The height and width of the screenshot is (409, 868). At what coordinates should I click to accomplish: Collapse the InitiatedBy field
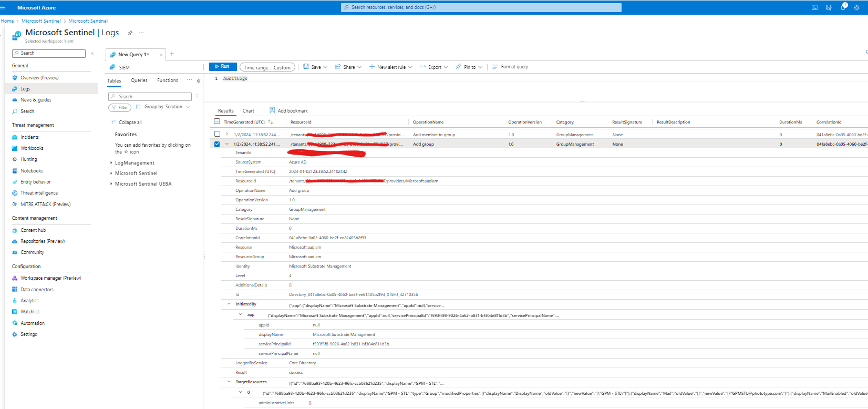(x=229, y=304)
